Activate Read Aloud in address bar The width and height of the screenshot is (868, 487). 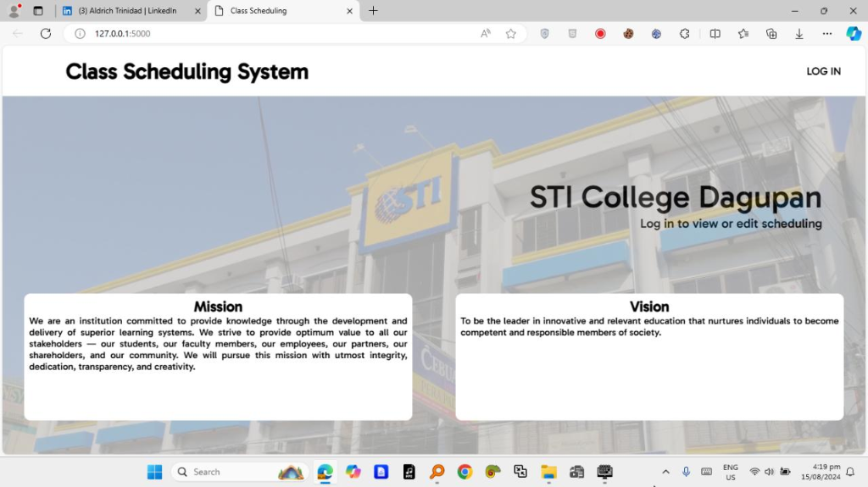tap(486, 33)
